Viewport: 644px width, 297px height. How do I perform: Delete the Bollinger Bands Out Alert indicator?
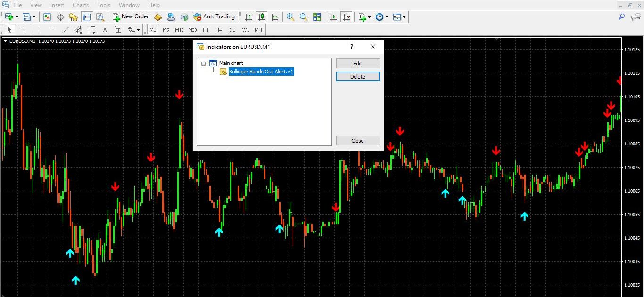point(357,75)
